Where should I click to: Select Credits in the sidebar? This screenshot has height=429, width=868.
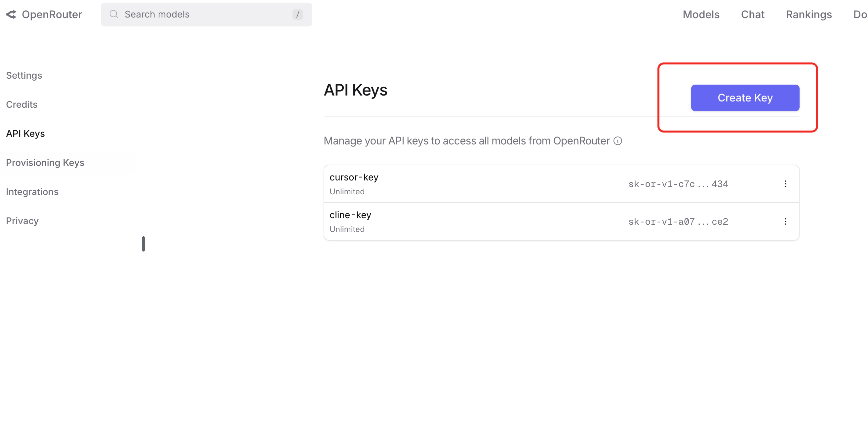point(21,104)
